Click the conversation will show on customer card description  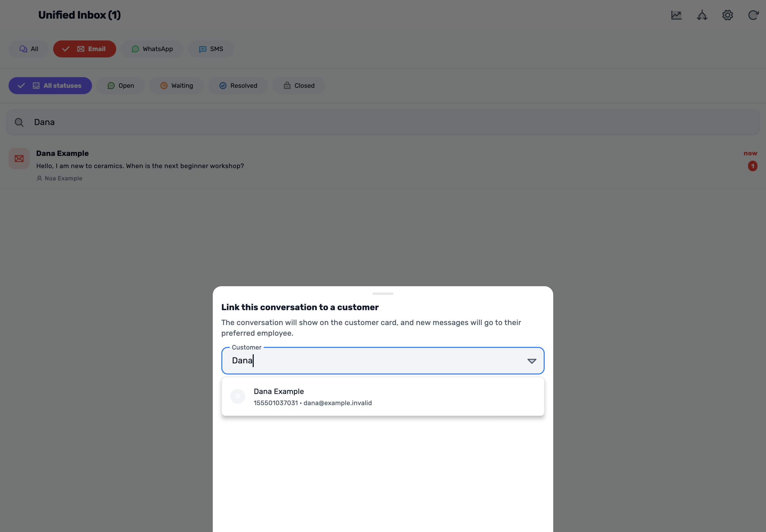click(x=371, y=328)
